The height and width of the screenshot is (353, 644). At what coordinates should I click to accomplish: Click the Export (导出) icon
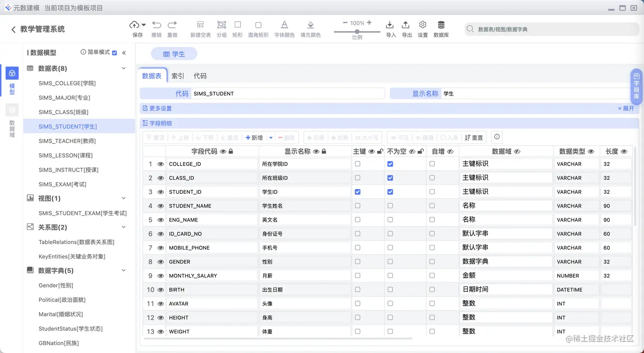coord(405,25)
